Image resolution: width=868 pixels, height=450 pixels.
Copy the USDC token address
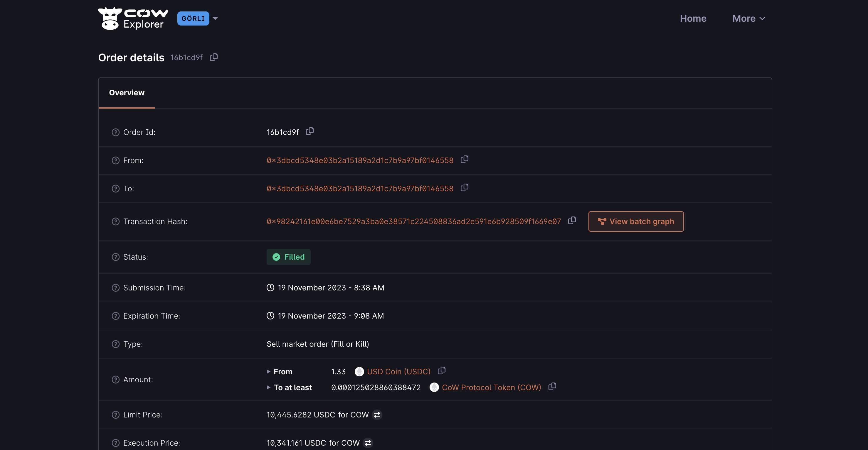(x=441, y=371)
